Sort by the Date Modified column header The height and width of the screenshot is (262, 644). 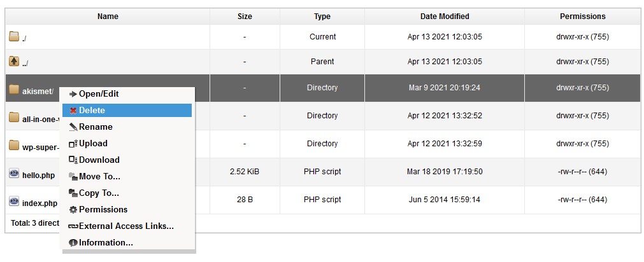445,17
